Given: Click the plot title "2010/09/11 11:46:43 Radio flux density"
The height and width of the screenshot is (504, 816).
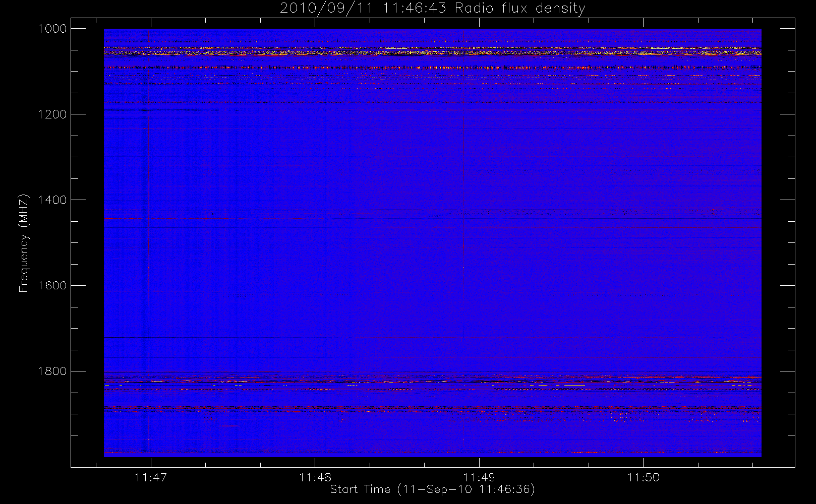Looking at the screenshot, I should click(x=433, y=9).
